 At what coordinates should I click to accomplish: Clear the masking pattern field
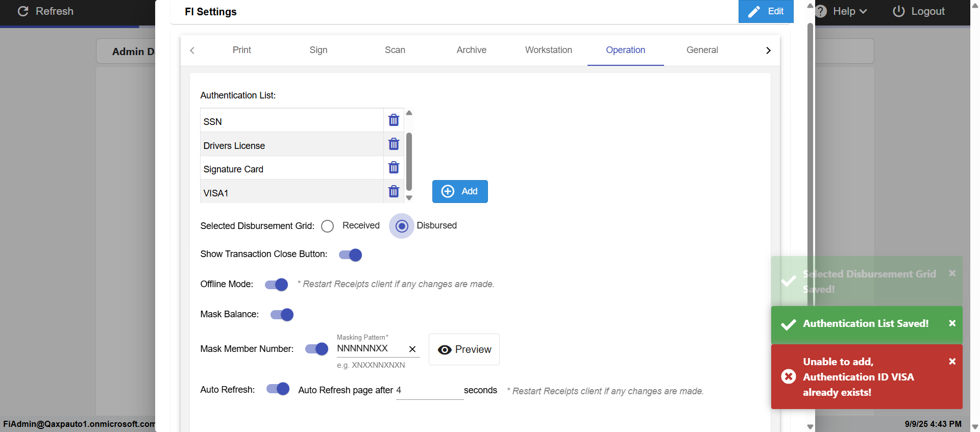tap(412, 349)
